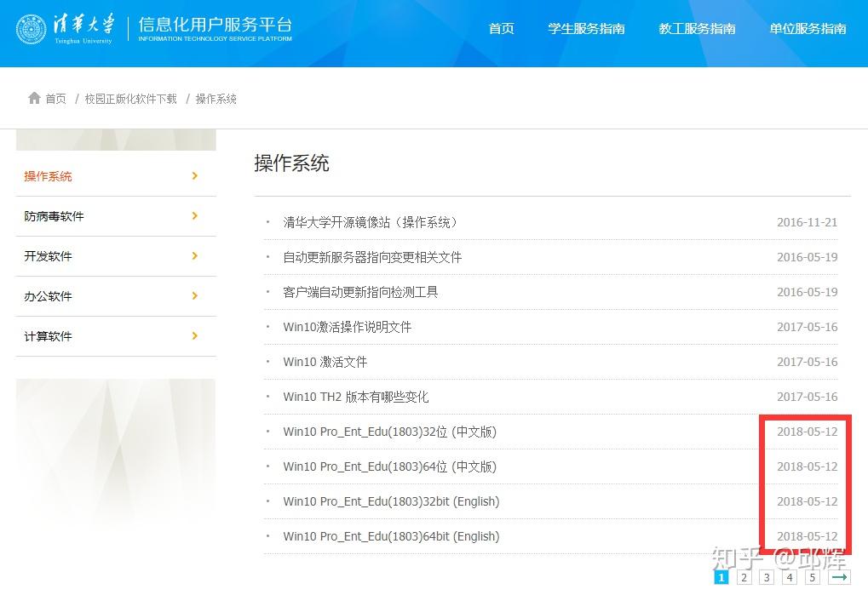This screenshot has width=868, height=595.
Task: Go to page 4 in pagination
Action: (790, 577)
